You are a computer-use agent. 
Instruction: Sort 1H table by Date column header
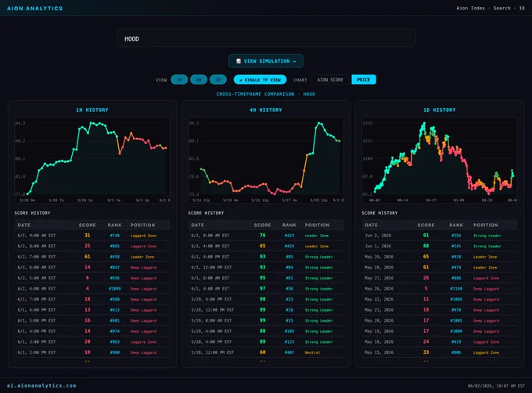pos(24,225)
